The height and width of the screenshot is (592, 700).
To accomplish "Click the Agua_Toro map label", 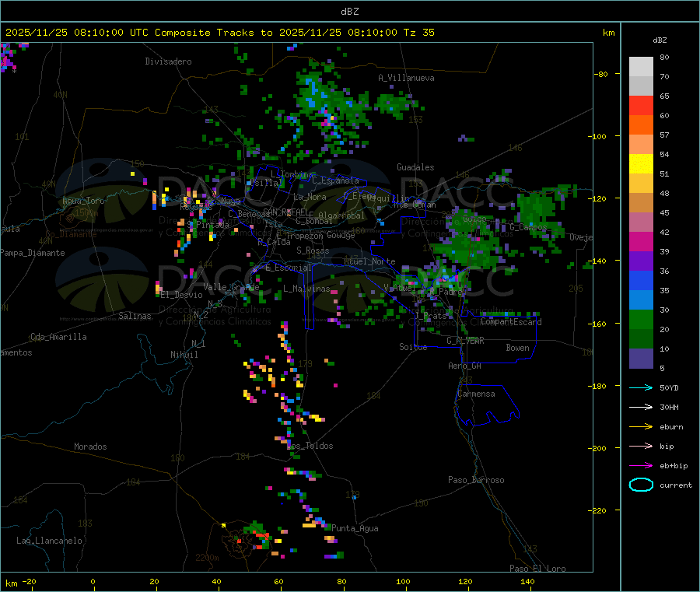I will pyautogui.click(x=83, y=201).
